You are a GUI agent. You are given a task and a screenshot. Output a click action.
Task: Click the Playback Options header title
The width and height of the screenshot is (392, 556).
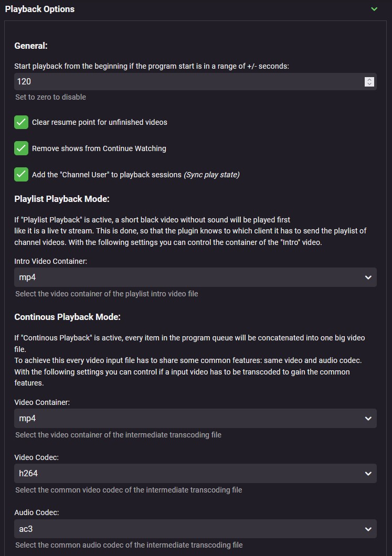(x=40, y=9)
